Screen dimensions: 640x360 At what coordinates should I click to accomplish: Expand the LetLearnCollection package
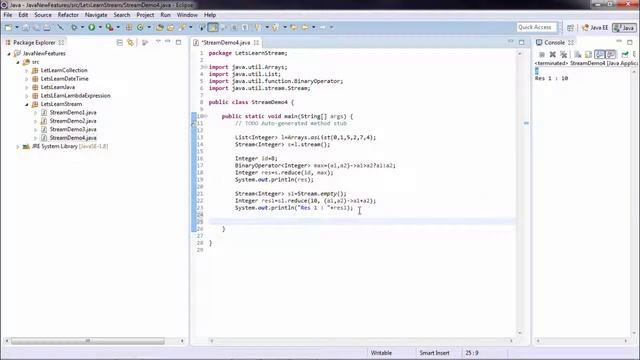click(27, 71)
